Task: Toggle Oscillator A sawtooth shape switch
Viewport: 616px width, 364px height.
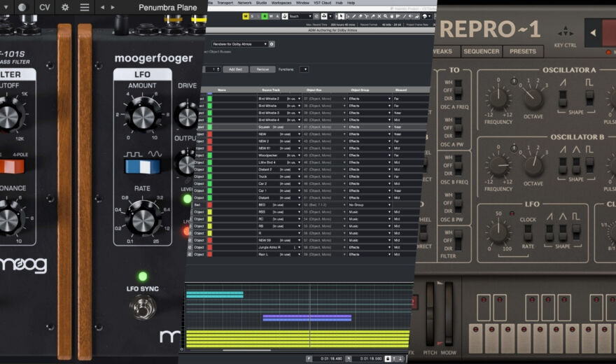Action: tap(563, 97)
